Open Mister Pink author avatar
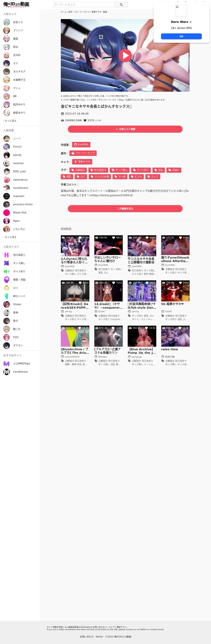 click(7, 213)
